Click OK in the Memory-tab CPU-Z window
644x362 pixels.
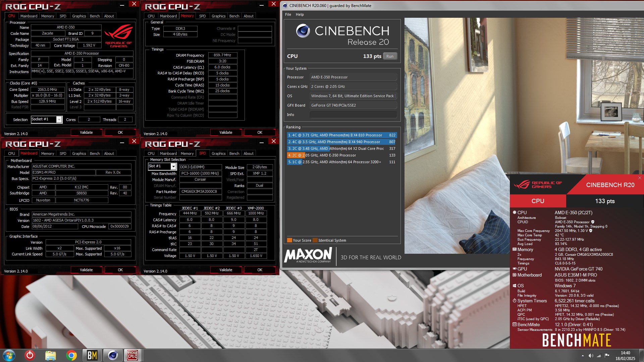click(x=260, y=133)
